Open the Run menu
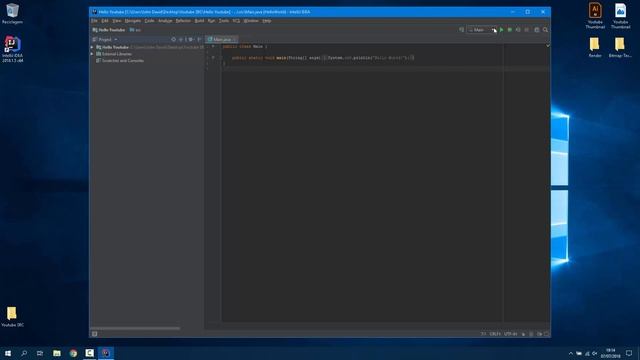Image resolution: width=640 pixels, height=360 pixels. tap(211, 21)
